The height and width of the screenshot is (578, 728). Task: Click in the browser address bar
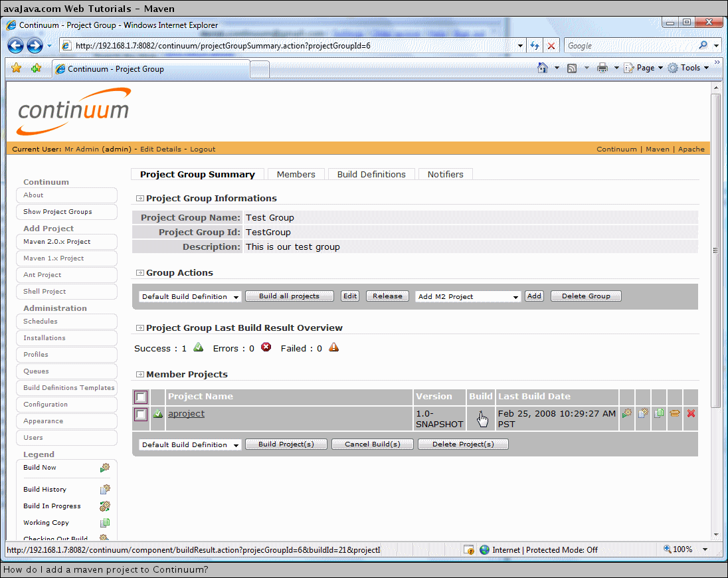(292, 46)
